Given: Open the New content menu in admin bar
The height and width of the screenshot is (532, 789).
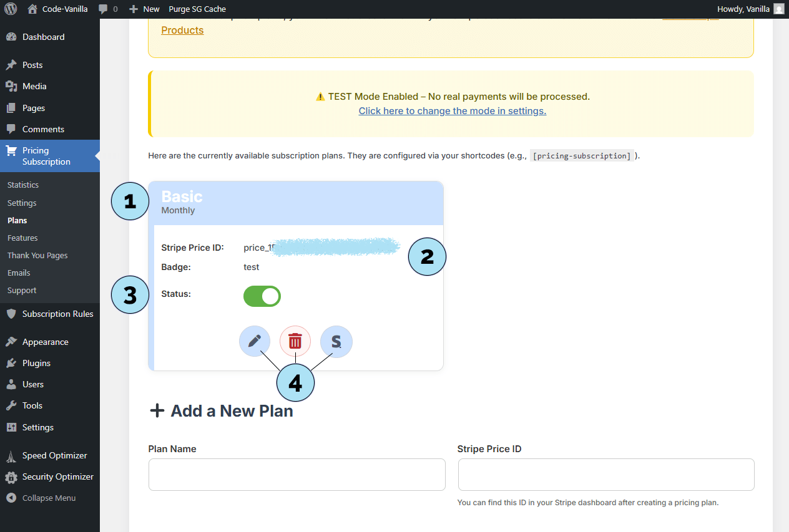Looking at the screenshot, I should click(x=144, y=9).
